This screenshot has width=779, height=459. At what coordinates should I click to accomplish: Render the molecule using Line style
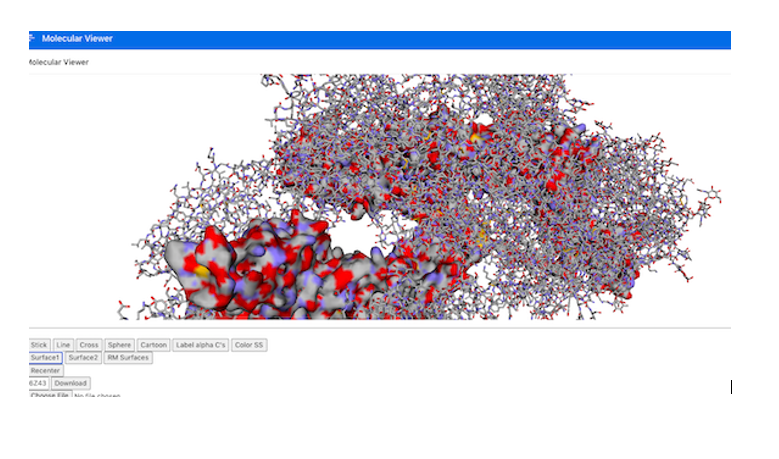63,345
